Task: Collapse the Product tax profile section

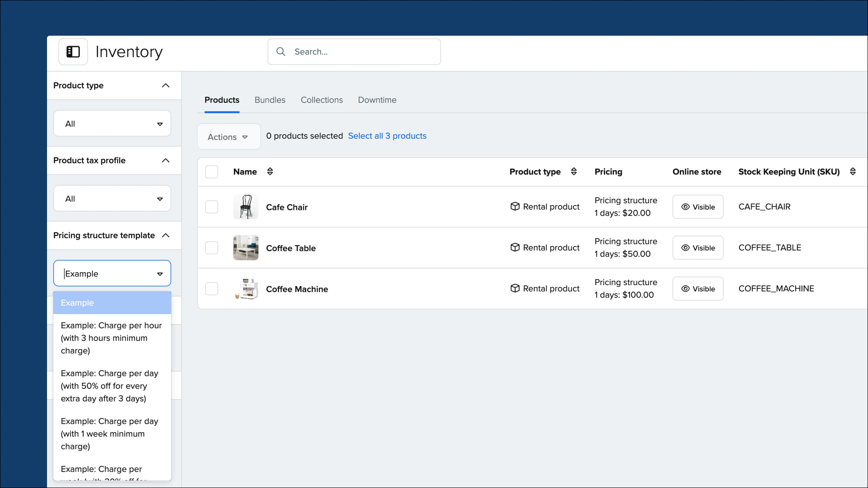Action: click(165, 160)
